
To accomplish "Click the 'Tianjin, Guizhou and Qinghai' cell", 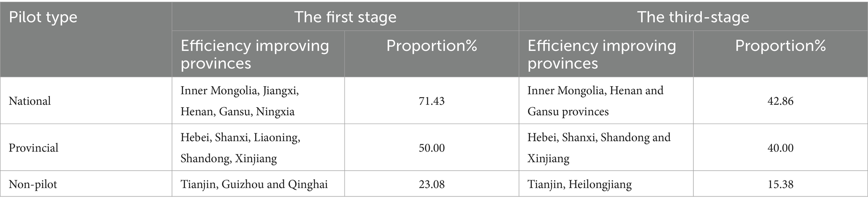I will (254, 184).
